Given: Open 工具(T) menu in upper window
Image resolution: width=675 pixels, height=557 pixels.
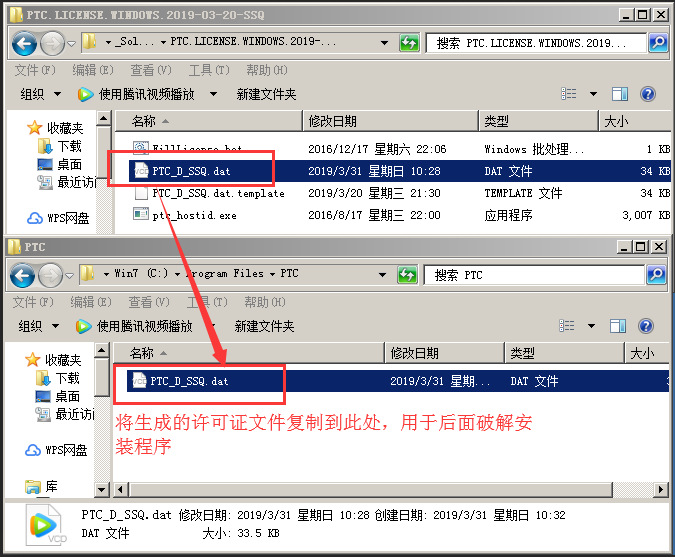Looking at the screenshot, I should point(209,70).
